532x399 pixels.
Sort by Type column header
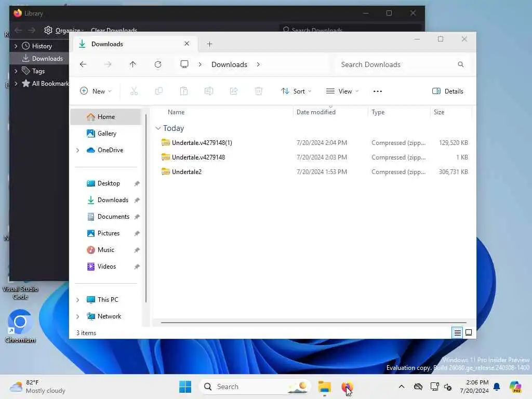(378, 112)
